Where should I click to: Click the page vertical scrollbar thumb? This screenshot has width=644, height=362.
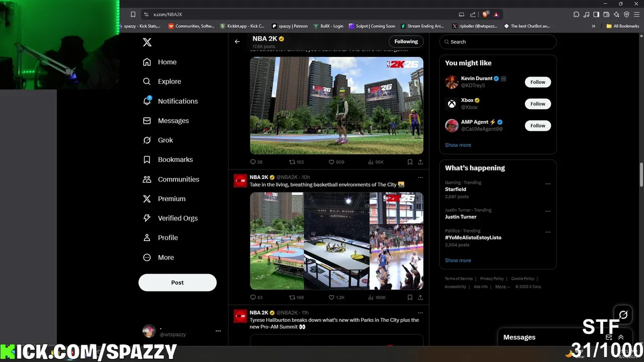[641, 174]
